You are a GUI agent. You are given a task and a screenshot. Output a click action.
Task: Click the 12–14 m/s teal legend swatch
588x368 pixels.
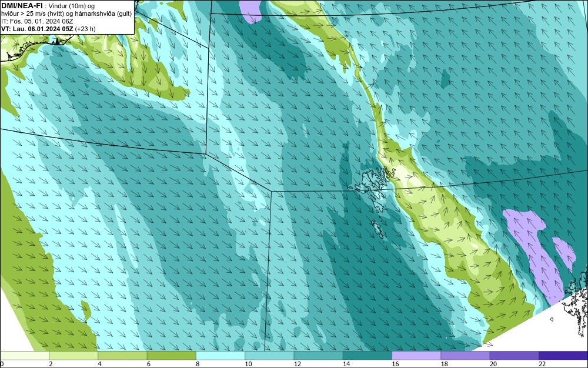click(x=318, y=355)
